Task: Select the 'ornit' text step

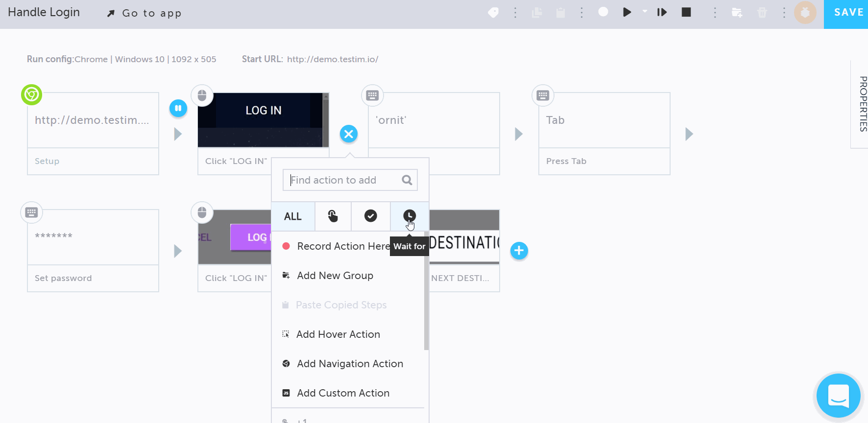Action: tap(434, 120)
